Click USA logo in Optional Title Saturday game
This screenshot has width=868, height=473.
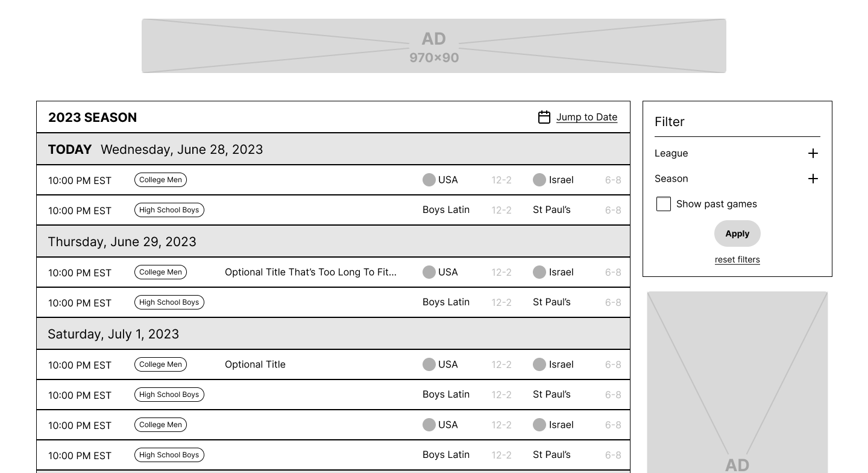[429, 364]
